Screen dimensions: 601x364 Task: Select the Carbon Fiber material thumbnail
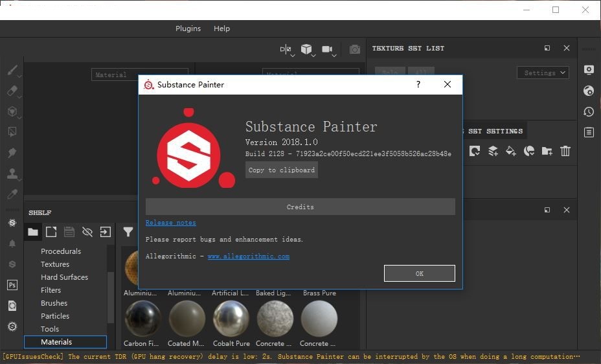pyautogui.click(x=142, y=319)
